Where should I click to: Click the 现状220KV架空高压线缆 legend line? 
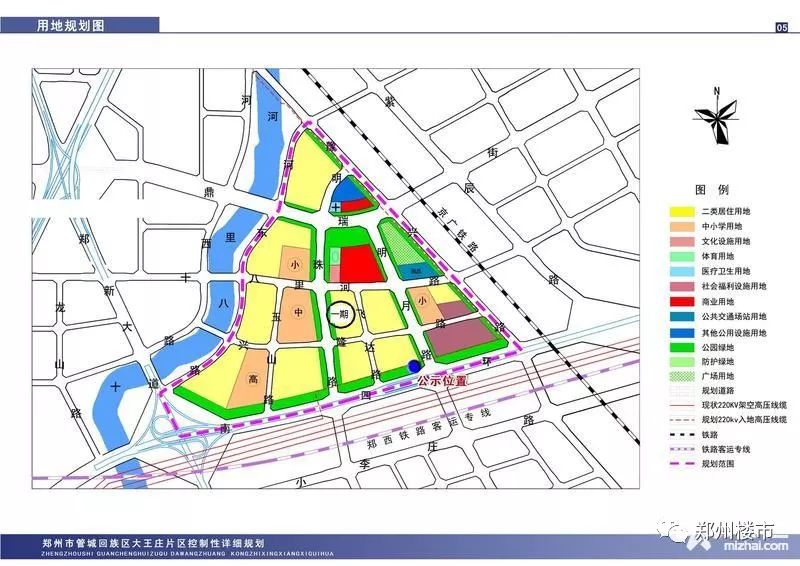pos(682,405)
